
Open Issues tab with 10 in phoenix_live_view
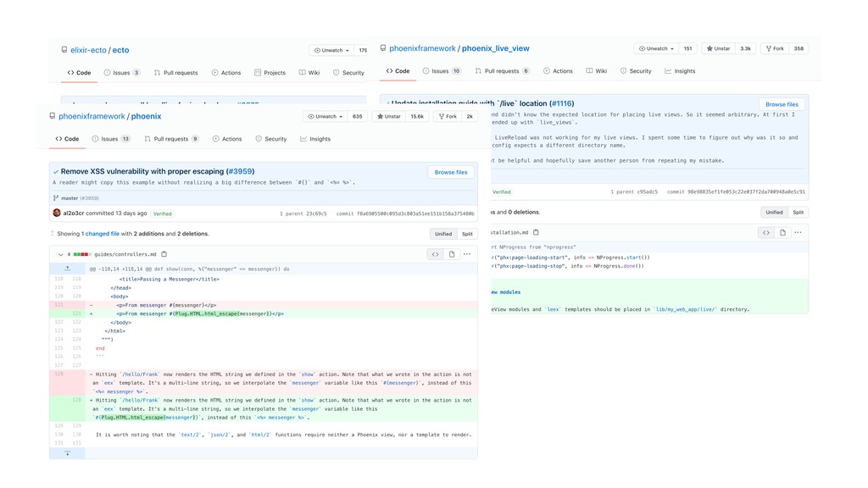442,71
